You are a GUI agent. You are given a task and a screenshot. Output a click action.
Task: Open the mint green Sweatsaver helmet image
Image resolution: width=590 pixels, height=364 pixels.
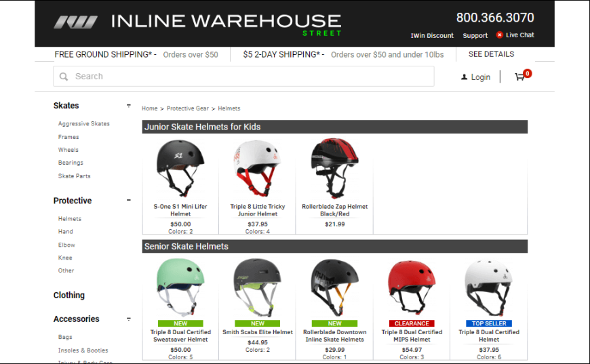pyautogui.click(x=180, y=287)
